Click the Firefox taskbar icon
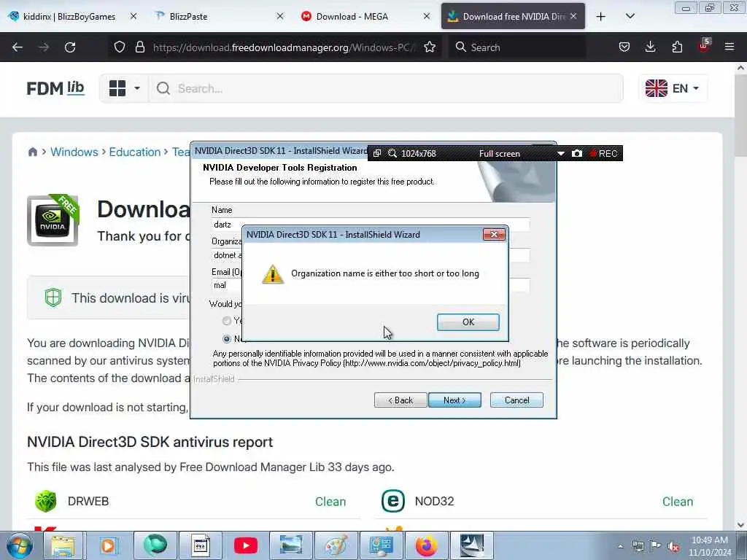 coord(426,545)
